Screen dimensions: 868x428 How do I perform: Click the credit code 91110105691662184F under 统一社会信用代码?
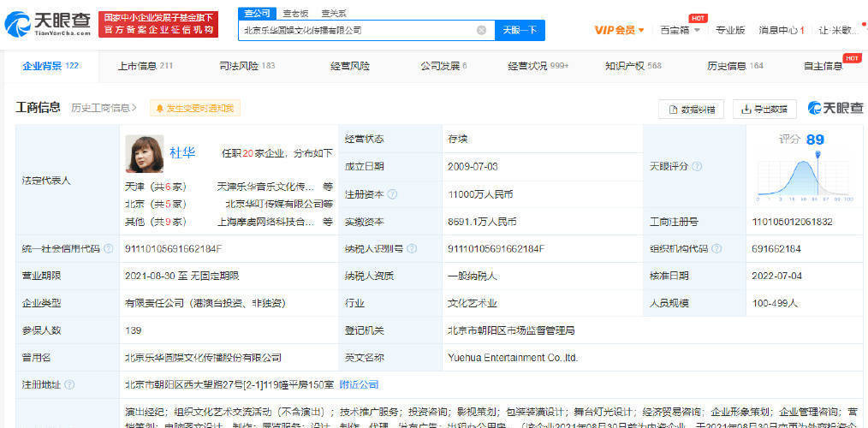tap(174, 248)
